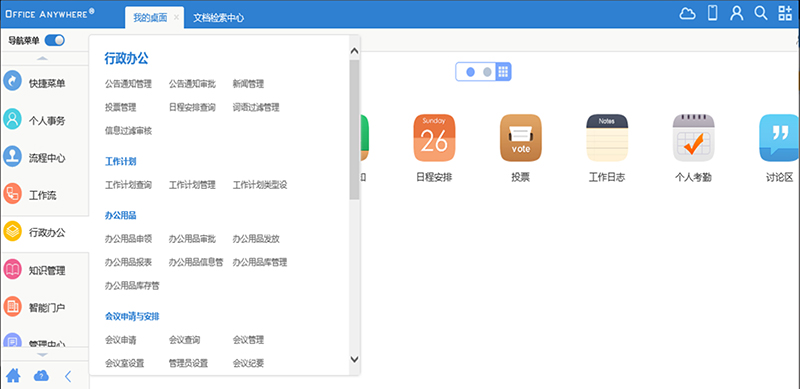Toggle the 导航菜单 switch
This screenshot has height=389, width=800.
[55, 40]
